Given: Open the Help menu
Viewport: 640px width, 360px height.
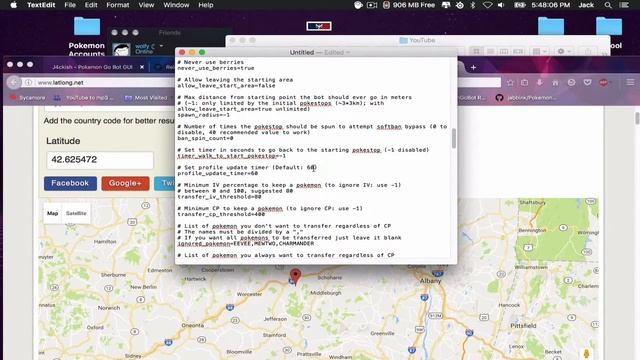Looking at the screenshot, I should [205, 5].
